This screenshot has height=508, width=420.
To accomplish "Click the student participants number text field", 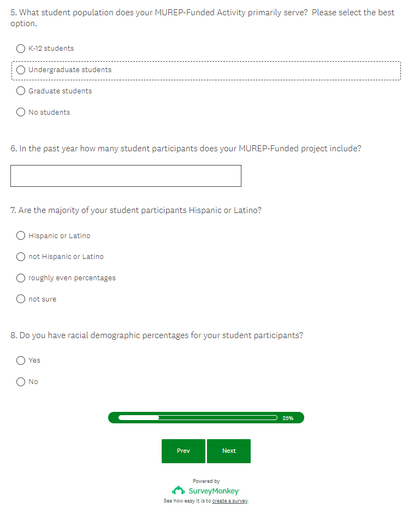I will 126,176.
